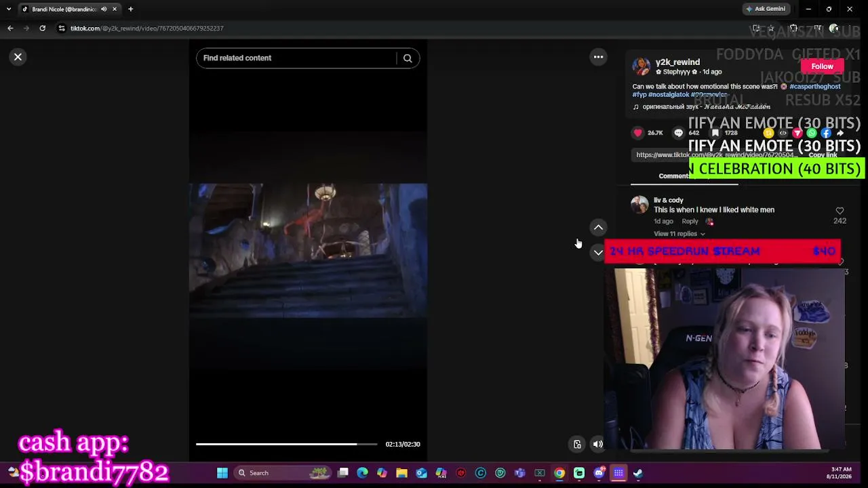Toggle video sound with speaker icon
The image size is (868, 488).
point(597,445)
